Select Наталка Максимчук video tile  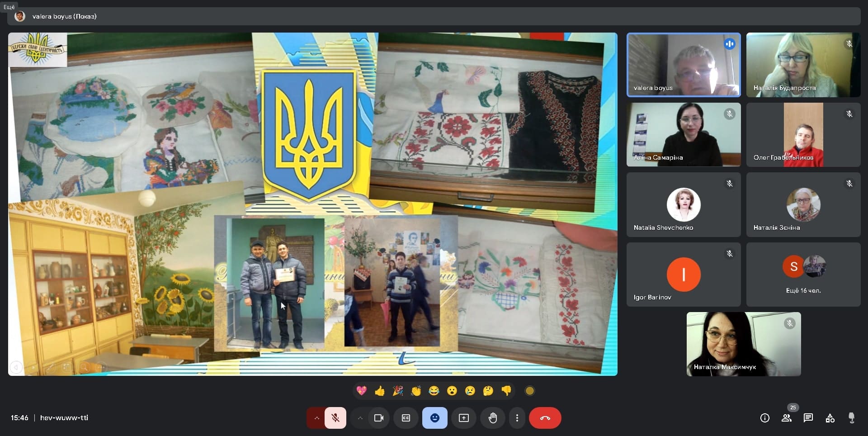[744, 344]
